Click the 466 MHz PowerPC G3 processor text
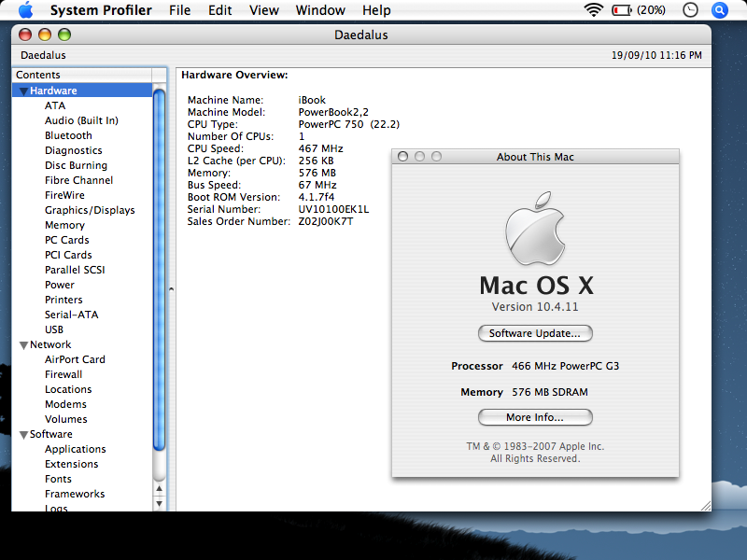 click(566, 366)
